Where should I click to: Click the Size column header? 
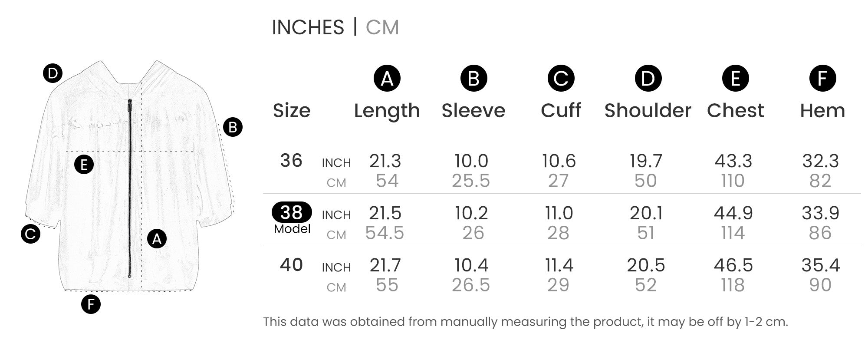(291, 111)
